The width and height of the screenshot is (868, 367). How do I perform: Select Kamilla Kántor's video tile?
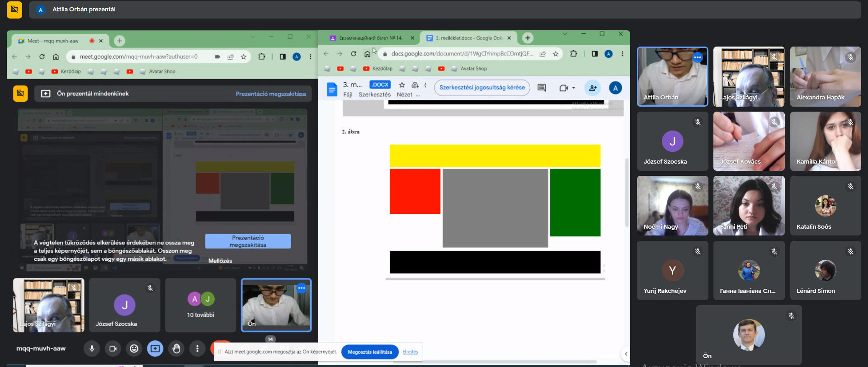[825, 141]
